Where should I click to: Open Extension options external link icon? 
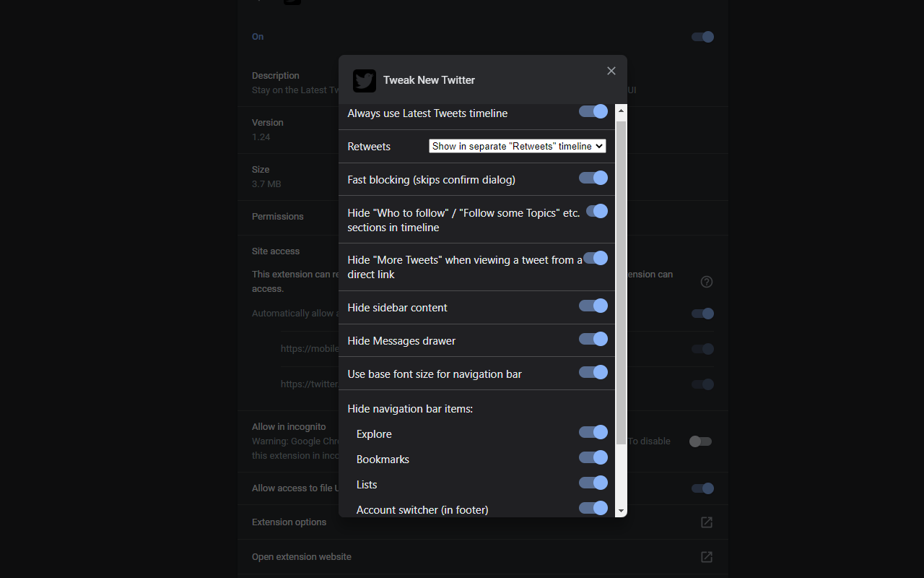click(x=707, y=522)
